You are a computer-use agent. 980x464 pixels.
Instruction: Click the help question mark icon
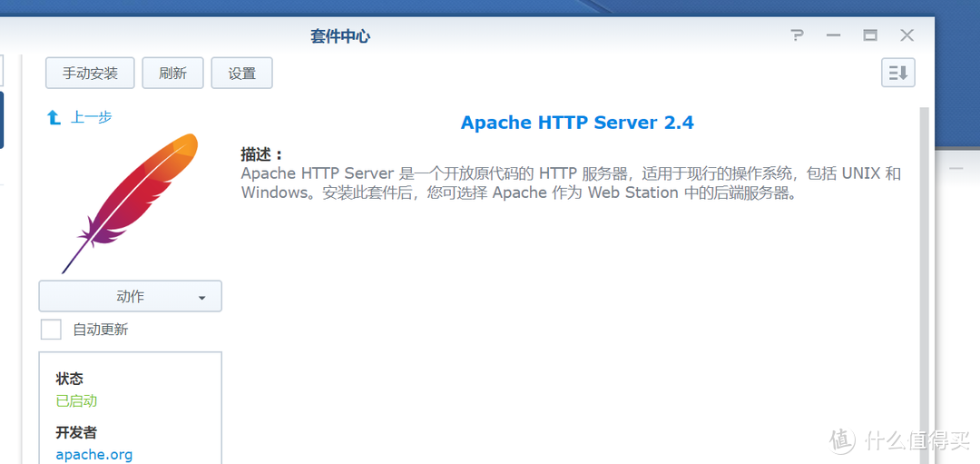(x=797, y=35)
